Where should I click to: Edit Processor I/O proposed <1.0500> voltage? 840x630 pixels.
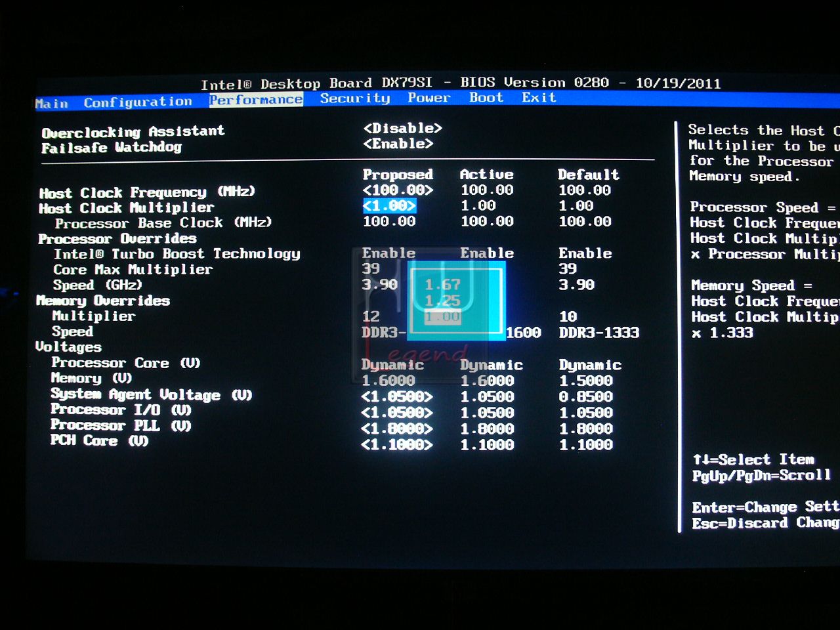pos(397,413)
